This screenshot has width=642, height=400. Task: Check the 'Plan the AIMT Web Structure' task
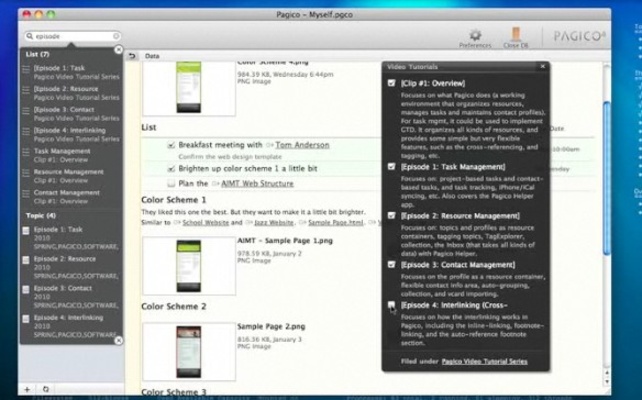pos(171,183)
